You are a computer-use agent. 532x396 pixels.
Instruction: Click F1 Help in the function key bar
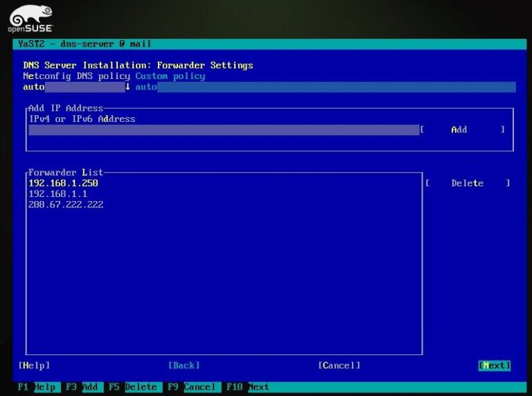click(35, 387)
